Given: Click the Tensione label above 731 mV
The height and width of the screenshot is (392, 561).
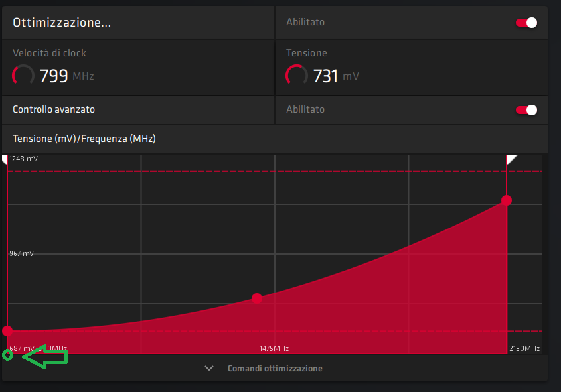Looking at the screenshot, I should [x=307, y=53].
